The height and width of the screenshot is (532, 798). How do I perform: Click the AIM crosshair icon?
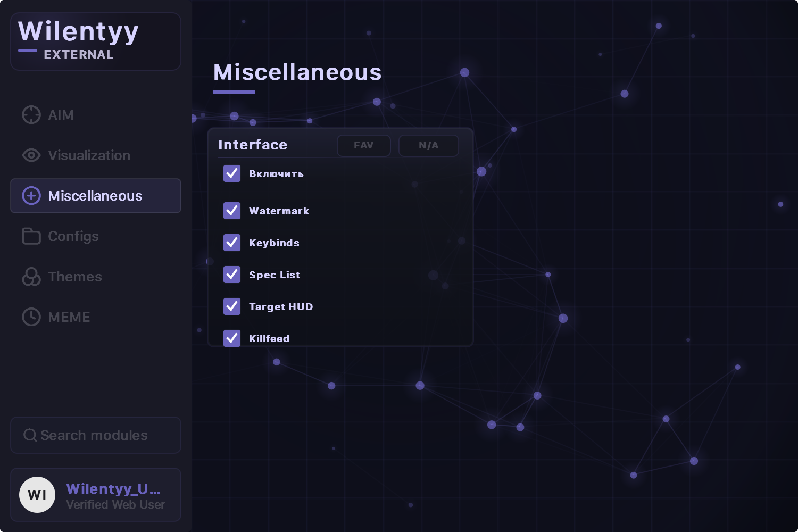[x=31, y=115]
